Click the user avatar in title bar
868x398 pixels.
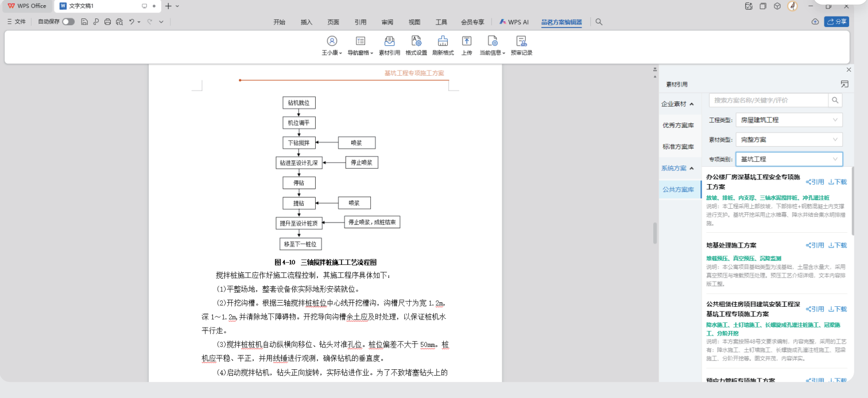(792, 6)
